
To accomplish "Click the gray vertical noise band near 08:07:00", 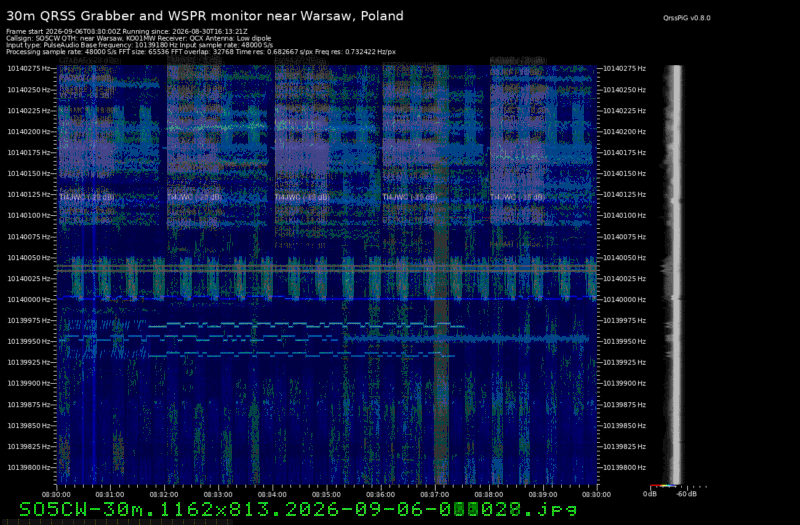I will point(441,274).
